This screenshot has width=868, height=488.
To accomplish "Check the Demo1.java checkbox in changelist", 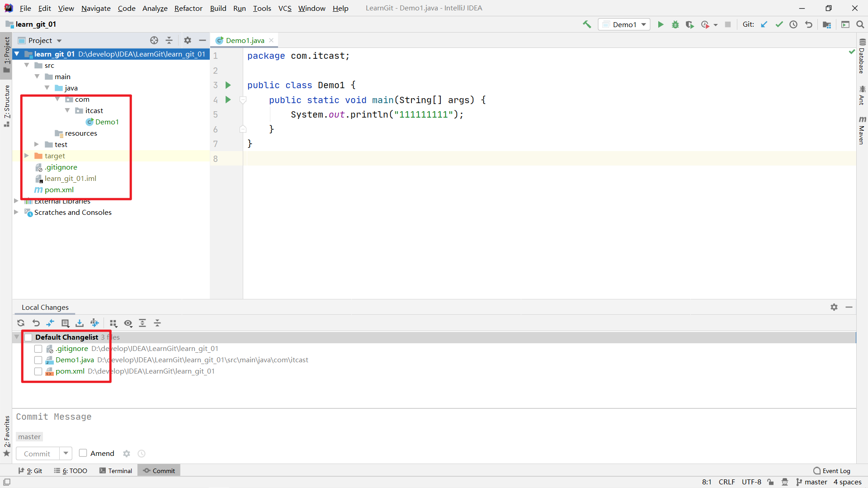I will (38, 360).
